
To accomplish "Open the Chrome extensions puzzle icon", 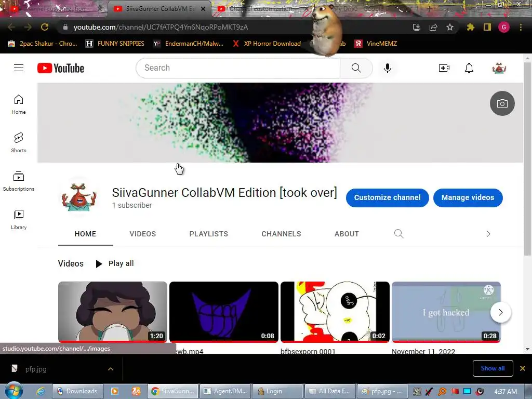I will [x=470, y=27].
